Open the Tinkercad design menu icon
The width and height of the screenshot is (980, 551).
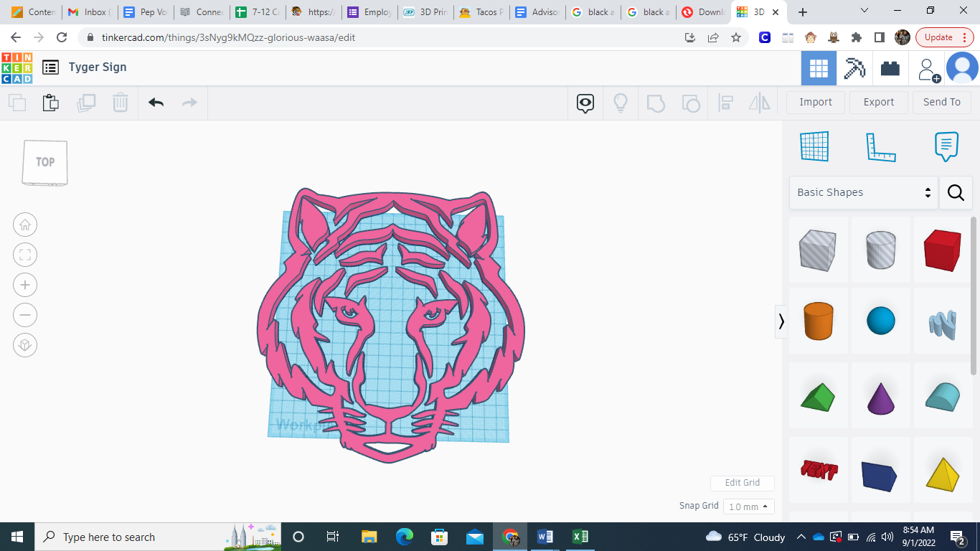click(x=50, y=67)
